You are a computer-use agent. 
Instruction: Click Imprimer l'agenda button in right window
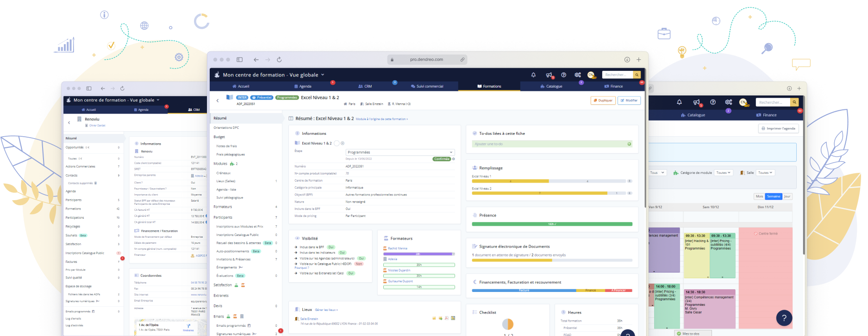[778, 128]
